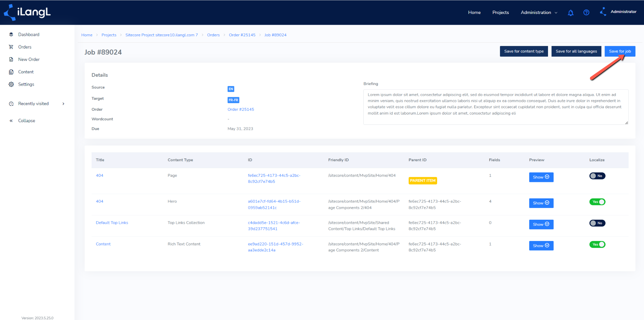
Task: Click the Recently visited clock icon
Action: [x=11, y=104]
